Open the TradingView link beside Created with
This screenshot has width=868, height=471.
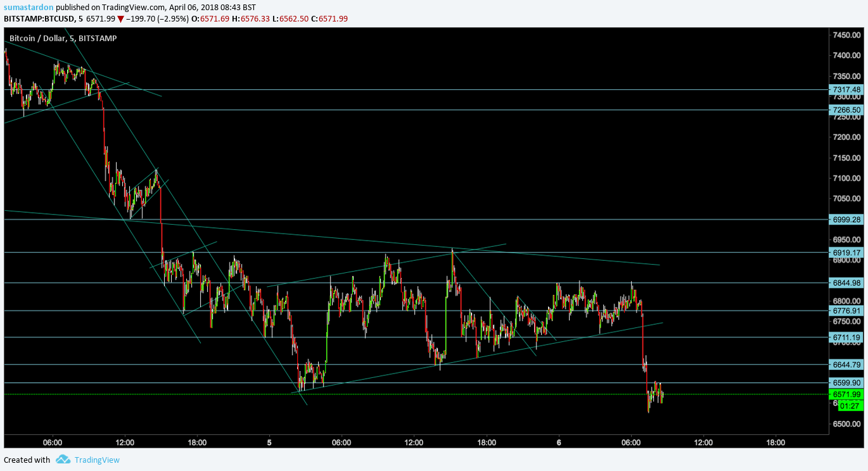(97, 460)
